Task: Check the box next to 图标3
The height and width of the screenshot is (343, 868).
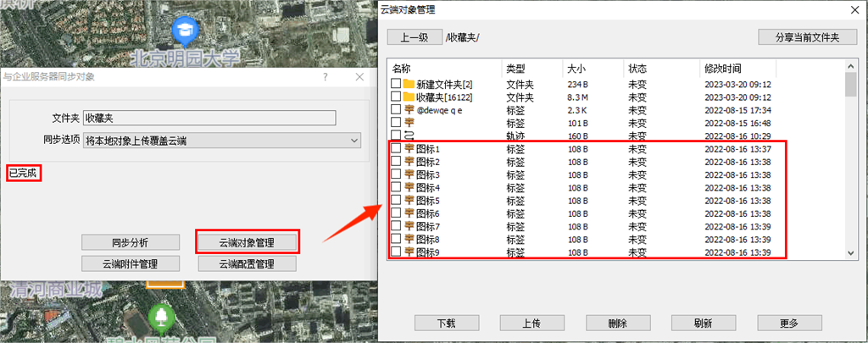Action: 396,174
